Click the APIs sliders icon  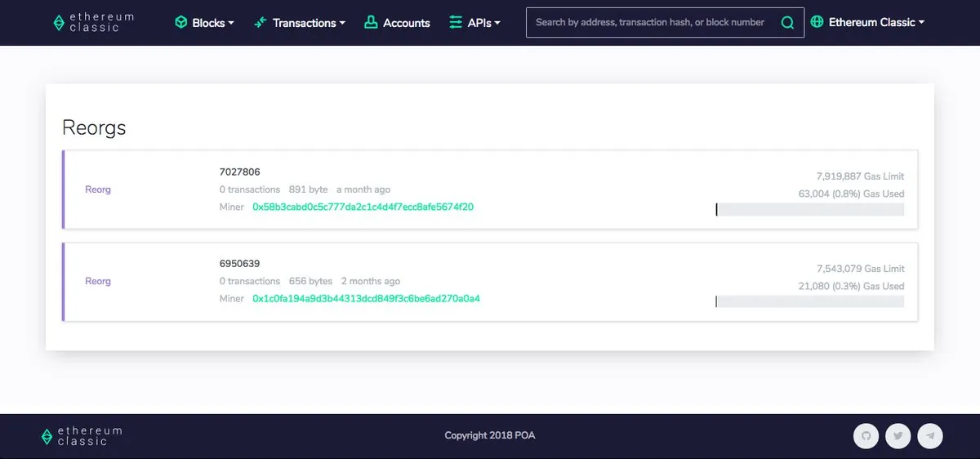pyautogui.click(x=456, y=22)
